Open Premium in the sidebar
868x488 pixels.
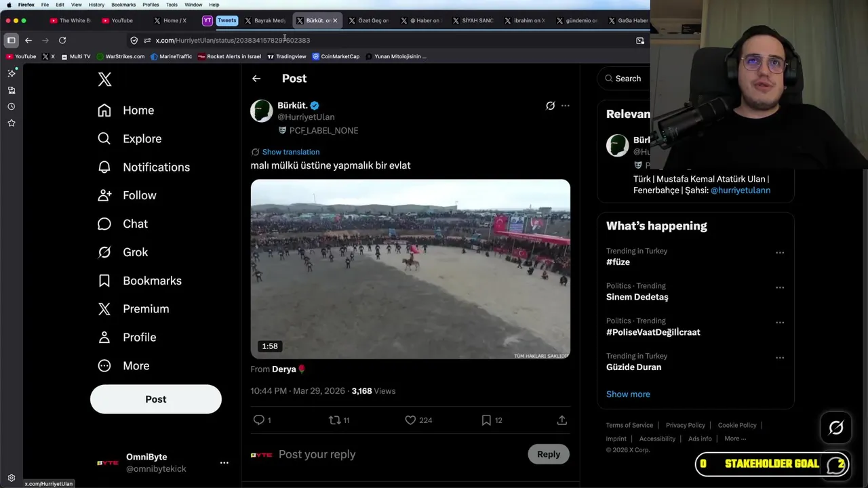tap(133, 309)
